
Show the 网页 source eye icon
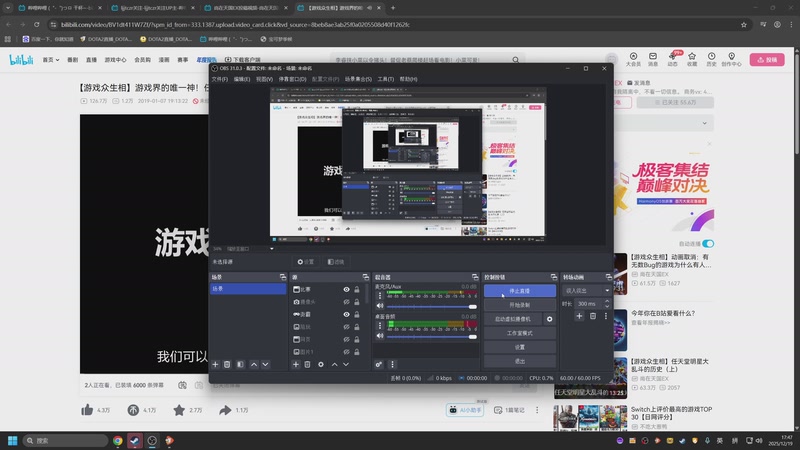[346, 339]
